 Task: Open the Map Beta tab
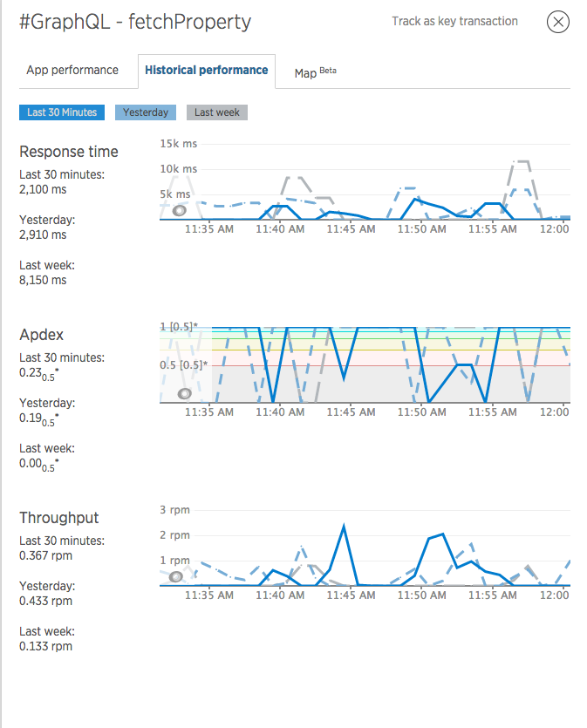(x=316, y=72)
